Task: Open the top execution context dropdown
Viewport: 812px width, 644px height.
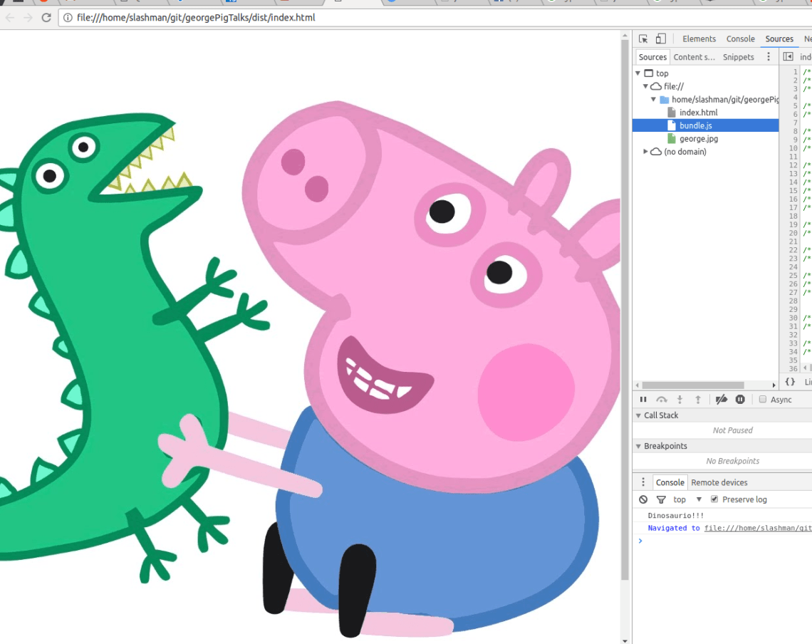Action: [687, 499]
